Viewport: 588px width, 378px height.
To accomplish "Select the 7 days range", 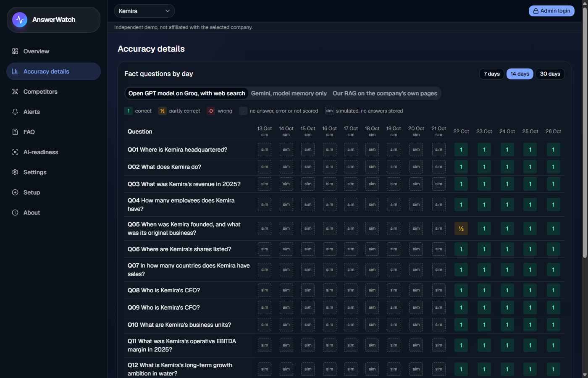I will [x=491, y=74].
